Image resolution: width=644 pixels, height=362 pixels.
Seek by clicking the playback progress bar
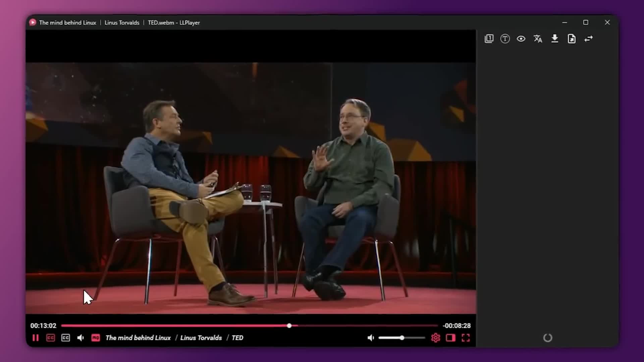click(x=201, y=325)
